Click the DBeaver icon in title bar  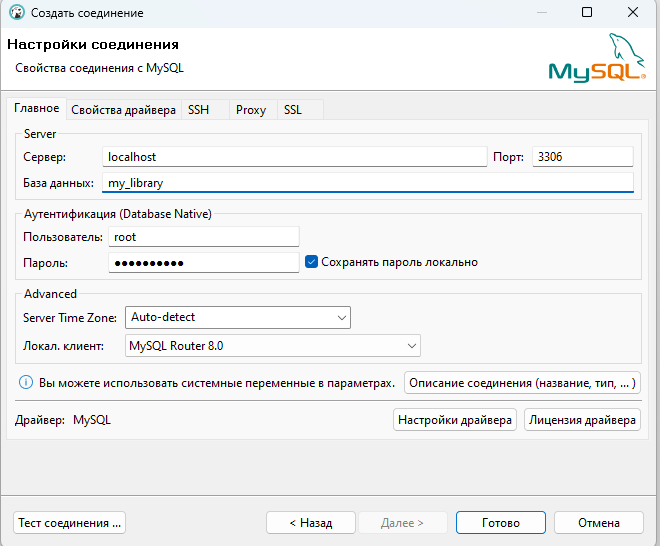click(17, 13)
